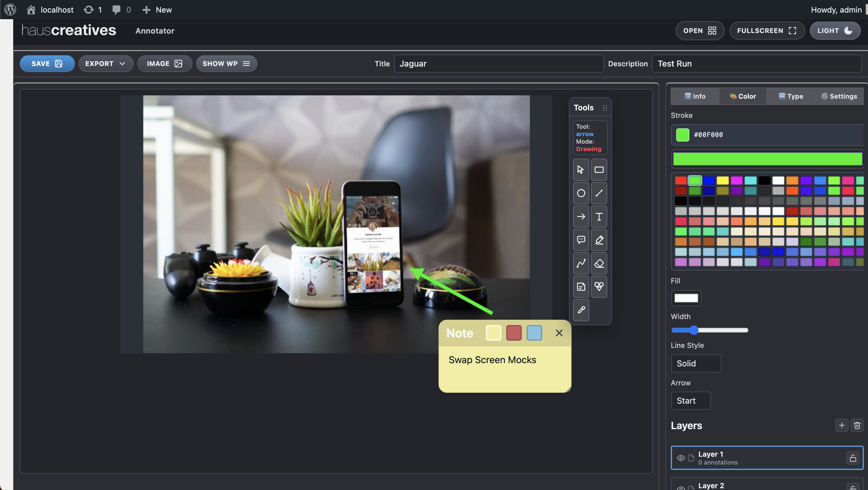Click the wide green stroke preview bar

tap(767, 159)
